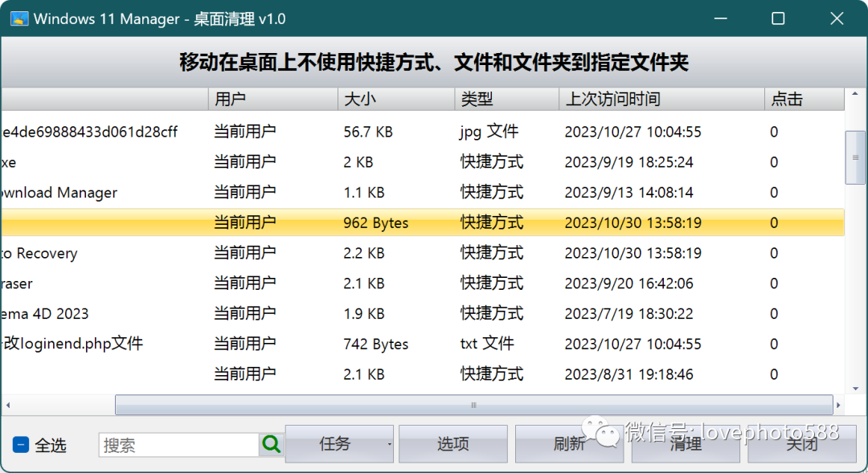
Task: Click the 56.7 KB size cell
Action: pos(368,132)
